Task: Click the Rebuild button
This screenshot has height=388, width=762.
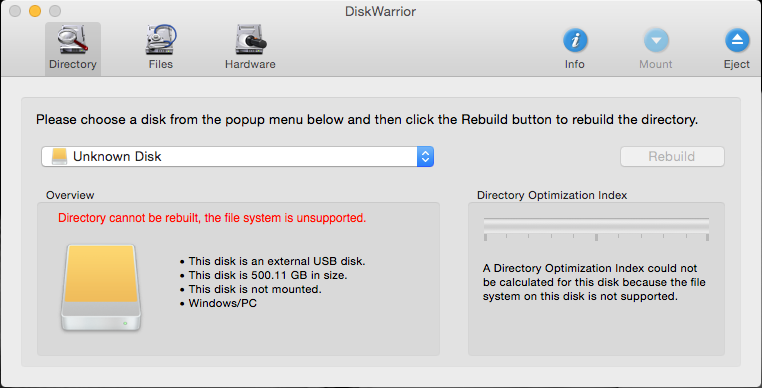Action: (672, 157)
